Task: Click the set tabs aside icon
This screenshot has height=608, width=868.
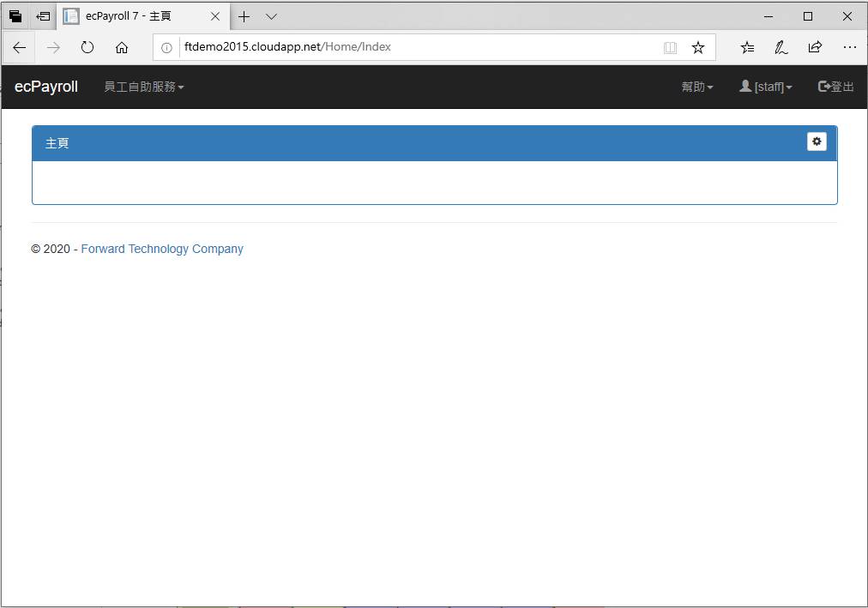Action: (42, 16)
